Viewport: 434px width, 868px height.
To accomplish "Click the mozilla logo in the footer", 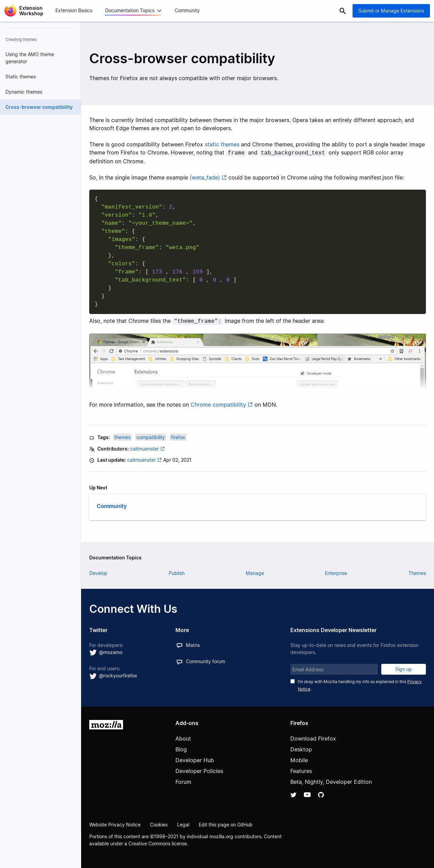I will 106,725.
